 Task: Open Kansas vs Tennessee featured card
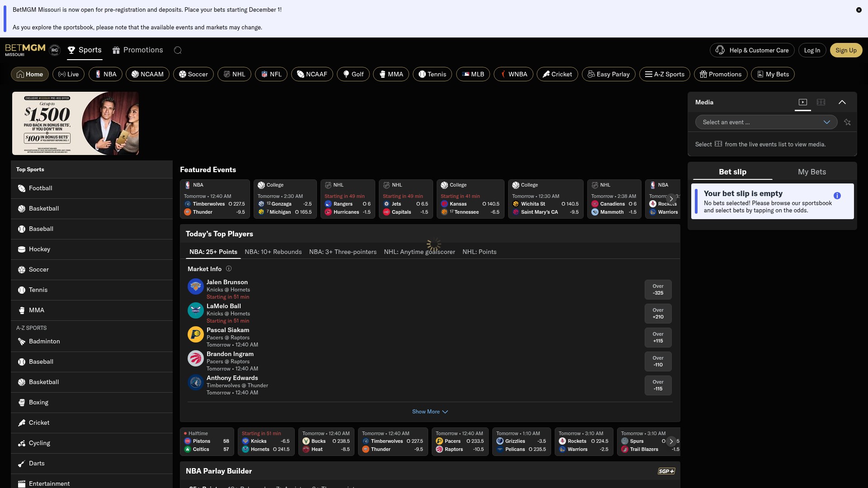coord(470,199)
